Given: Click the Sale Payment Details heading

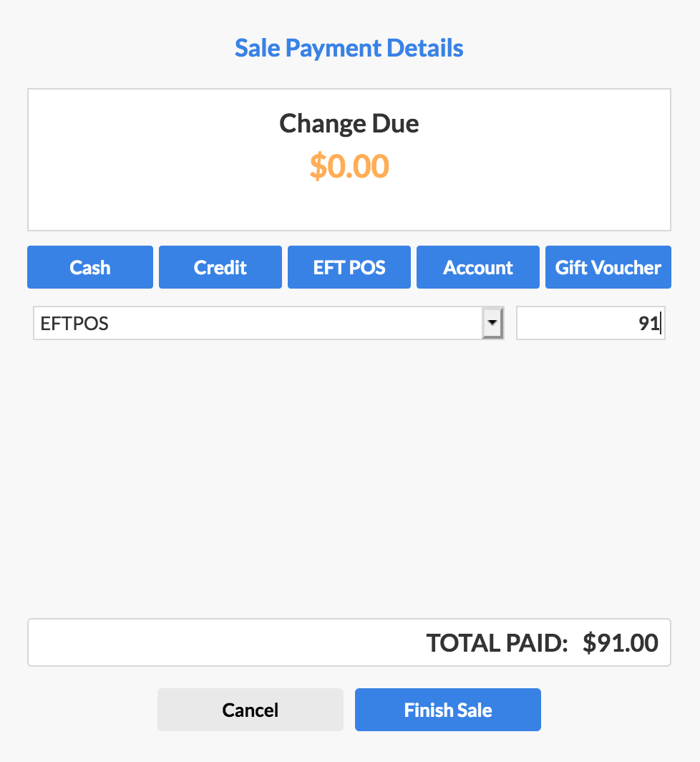Looking at the screenshot, I should pyautogui.click(x=349, y=49).
